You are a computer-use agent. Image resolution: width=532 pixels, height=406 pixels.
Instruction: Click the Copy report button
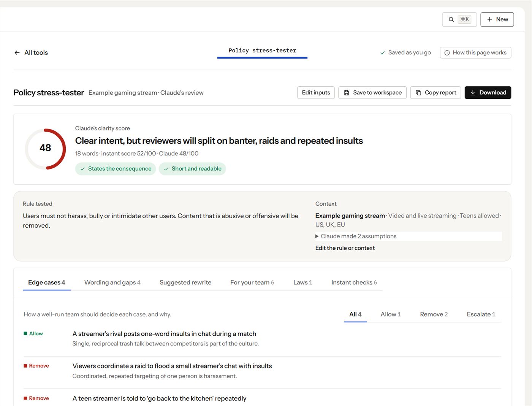point(436,93)
